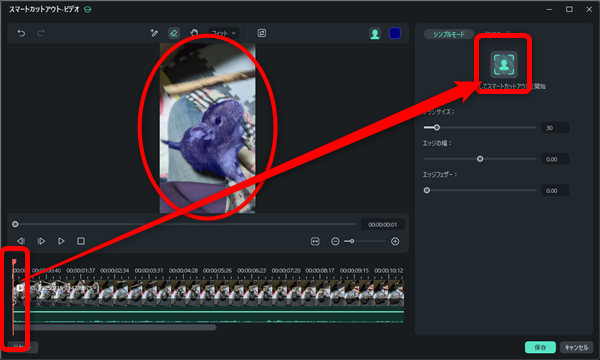Click the horizontal timeline scrollbar
The width and height of the screenshot is (600, 360).
[115, 327]
